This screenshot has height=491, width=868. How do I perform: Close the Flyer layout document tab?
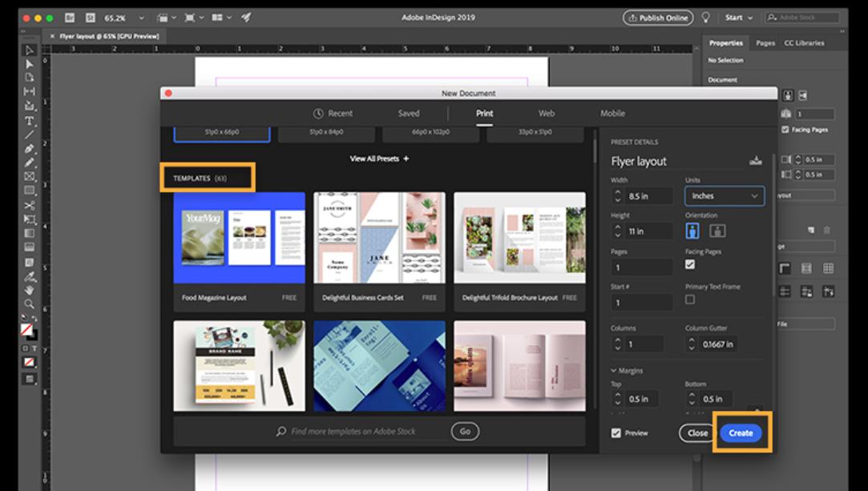[53, 36]
